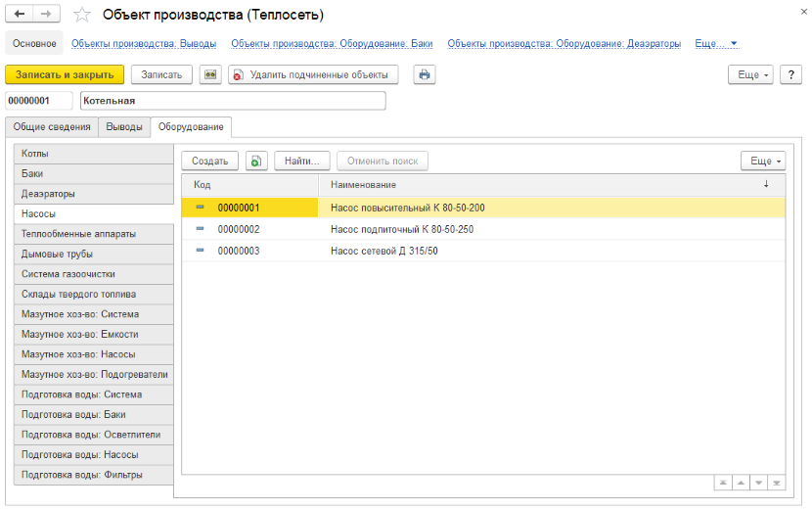
Task: Add this object to favorites star
Action: (x=82, y=15)
